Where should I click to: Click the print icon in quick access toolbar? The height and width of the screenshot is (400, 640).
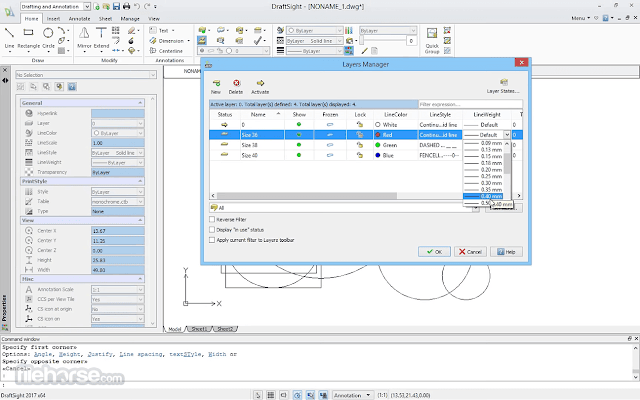pos(127,7)
